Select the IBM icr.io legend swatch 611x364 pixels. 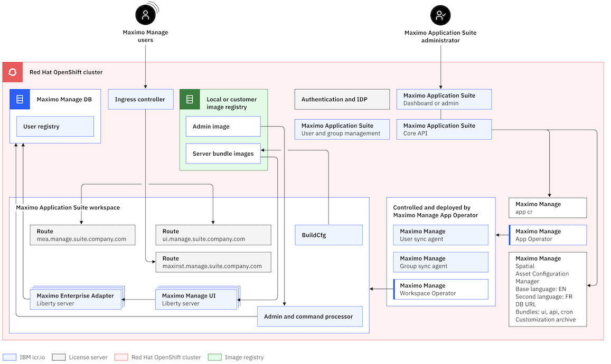(10, 357)
